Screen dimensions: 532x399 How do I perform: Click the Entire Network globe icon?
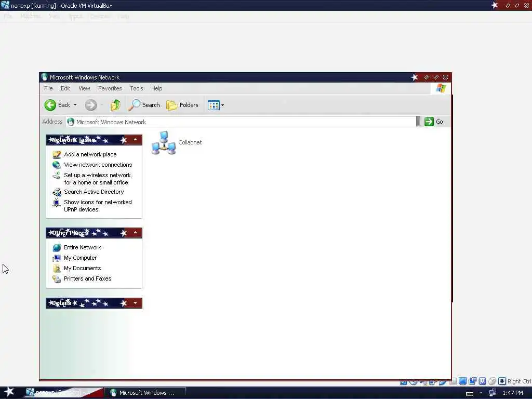[x=57, y=248]
